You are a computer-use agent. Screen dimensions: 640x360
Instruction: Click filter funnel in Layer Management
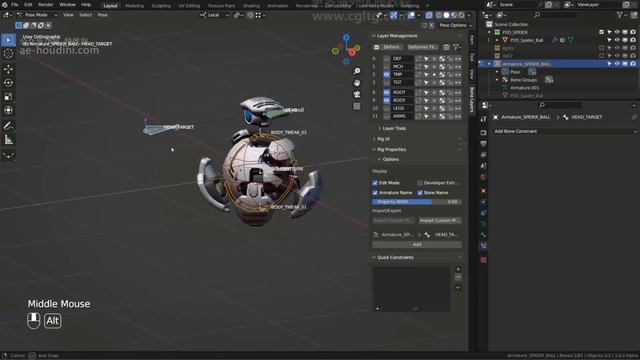pos(456,47)
